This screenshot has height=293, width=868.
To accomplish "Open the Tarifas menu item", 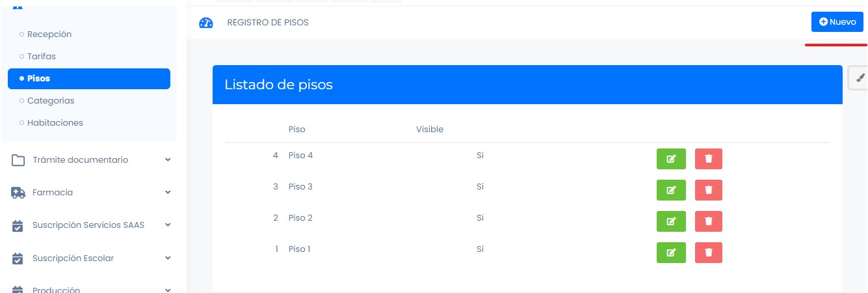I will click(42, 57).
